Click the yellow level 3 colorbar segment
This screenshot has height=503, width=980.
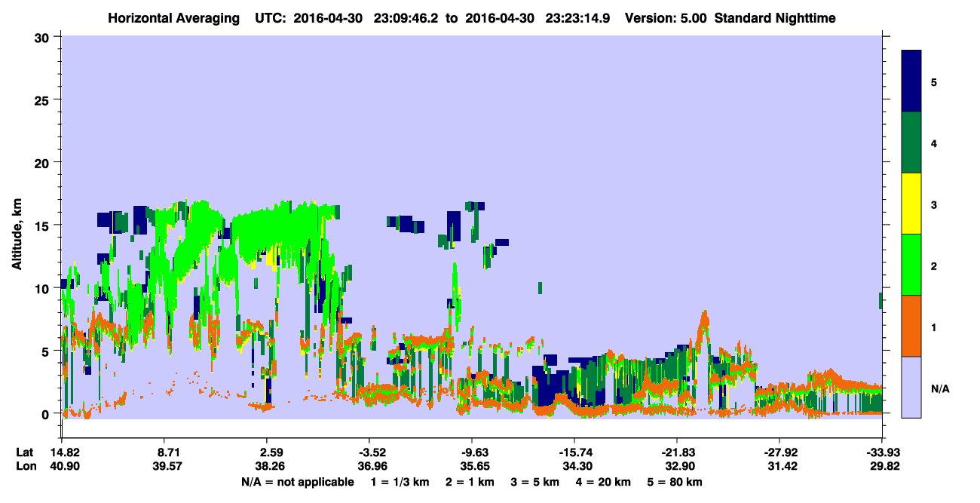coord(911,204)
